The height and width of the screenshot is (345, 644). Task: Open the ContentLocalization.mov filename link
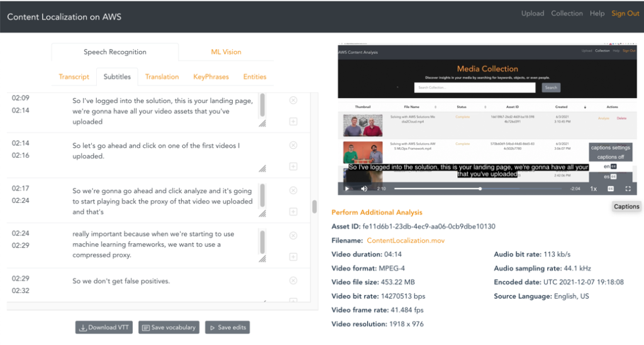[x=406, y=241]
